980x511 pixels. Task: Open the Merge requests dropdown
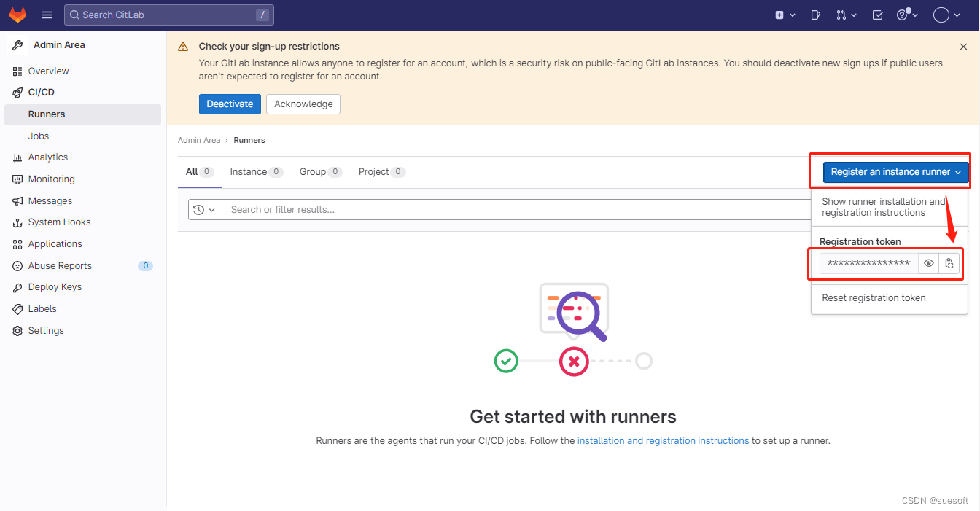pyautogui.click(x=846, y=15)
